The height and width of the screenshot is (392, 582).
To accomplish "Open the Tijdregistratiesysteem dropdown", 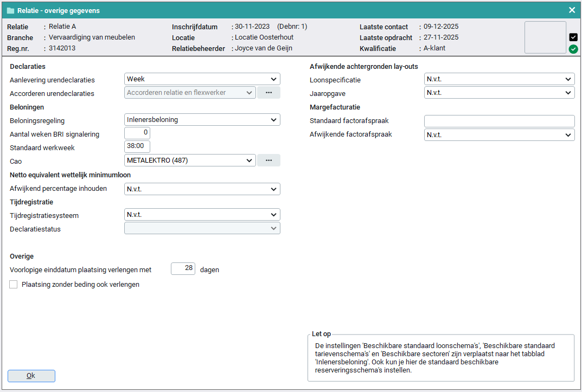I will [x=202, y=215].
